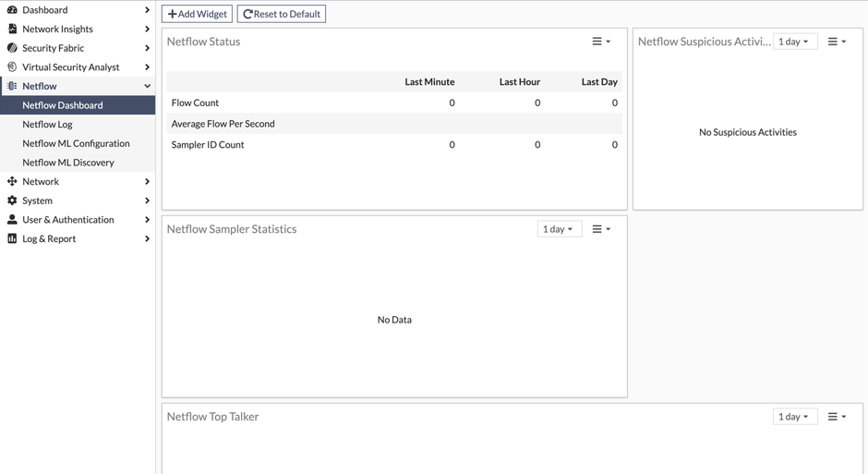This screenshot has height=474, width=868.
Task: Go to Netflow ML Configuration
Action: point(76,143)
